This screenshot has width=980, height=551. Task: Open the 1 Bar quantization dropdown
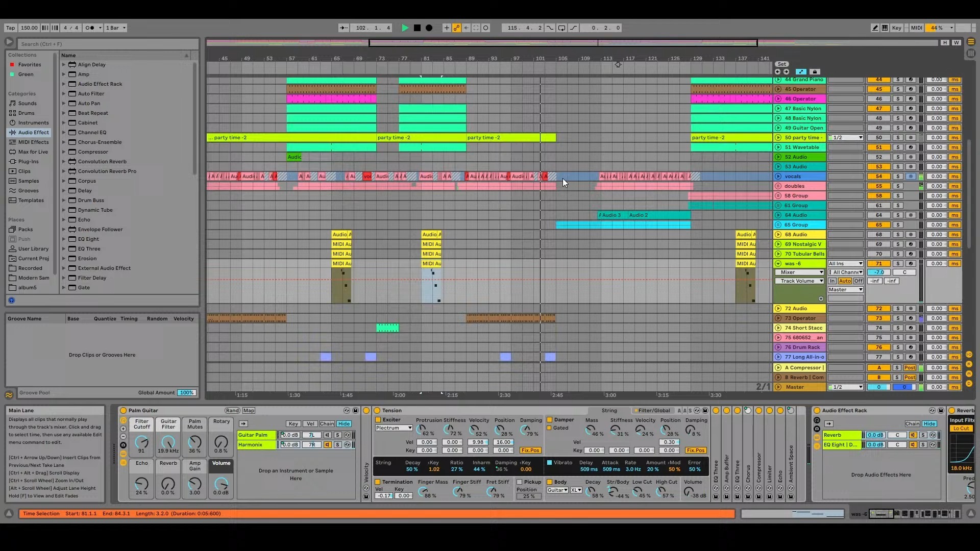[x=116, y=28]
